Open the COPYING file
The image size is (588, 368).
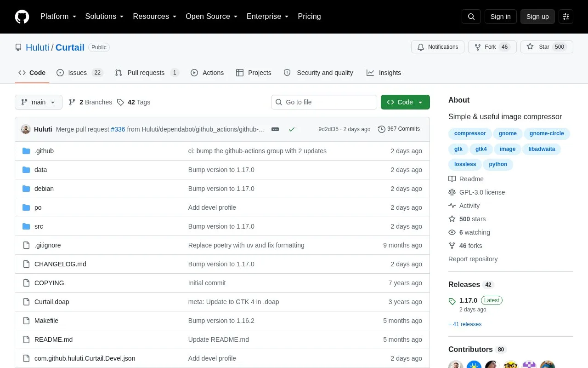pyautogui.click(x=49, y=283)
